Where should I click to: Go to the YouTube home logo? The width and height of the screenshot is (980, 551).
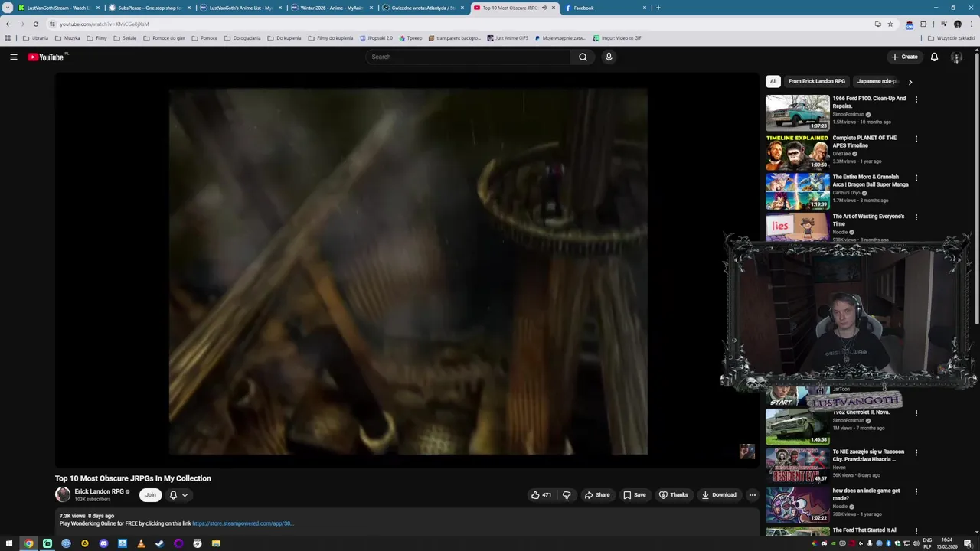pos(46,57)
